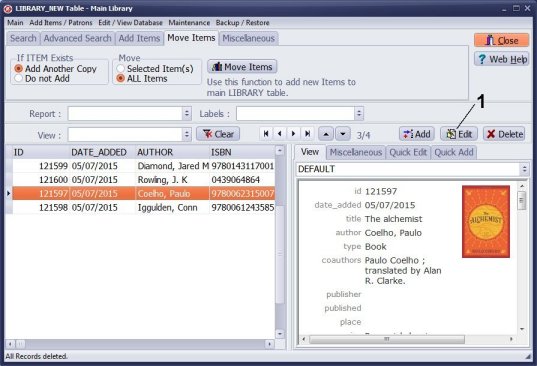
Task: Select row with Iggulden, Conn
Action: click(x=143, y=207)
